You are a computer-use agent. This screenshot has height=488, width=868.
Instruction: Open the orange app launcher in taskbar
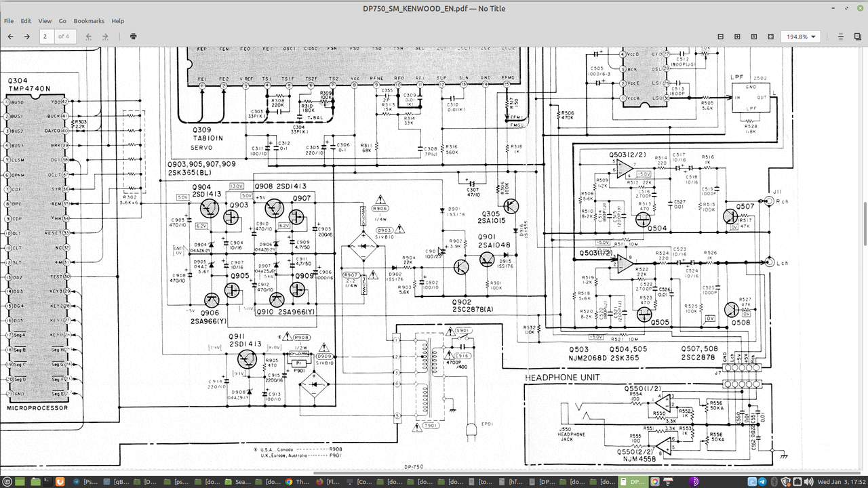(60, 481)
